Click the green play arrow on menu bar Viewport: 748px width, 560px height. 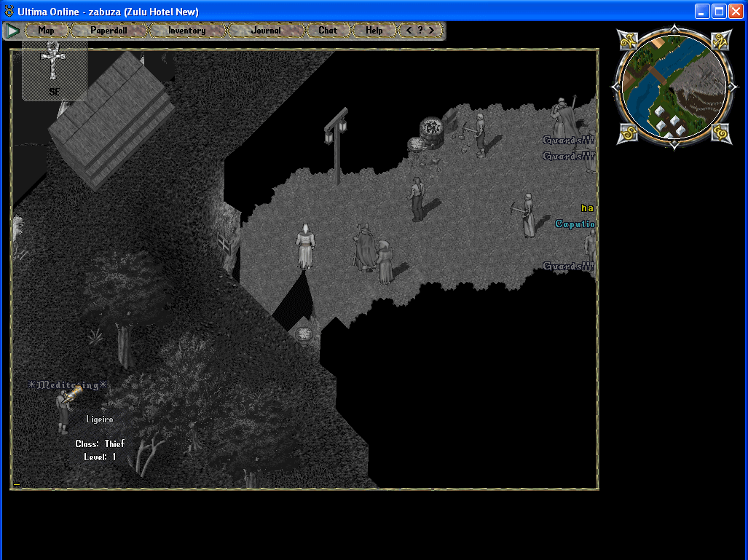[13, 31]
